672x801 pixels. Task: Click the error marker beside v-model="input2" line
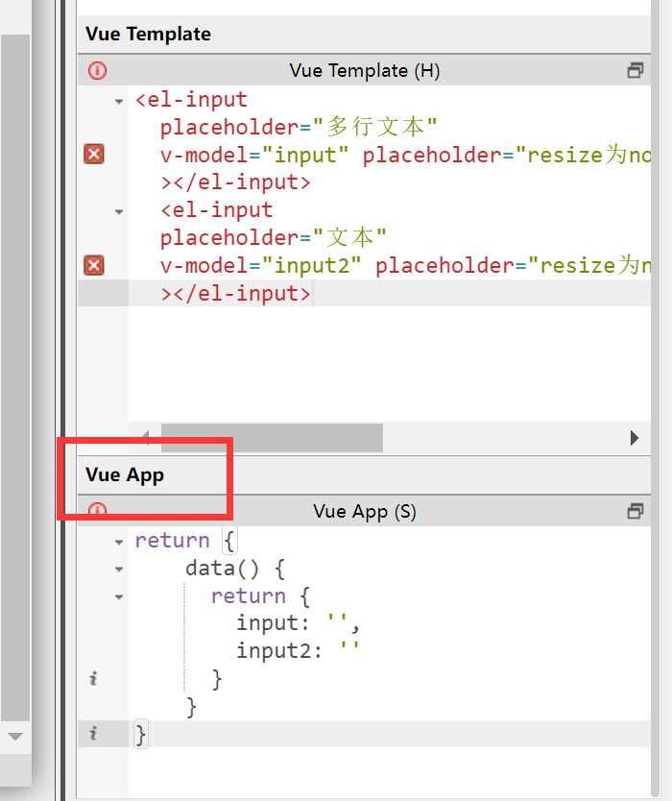94,266
